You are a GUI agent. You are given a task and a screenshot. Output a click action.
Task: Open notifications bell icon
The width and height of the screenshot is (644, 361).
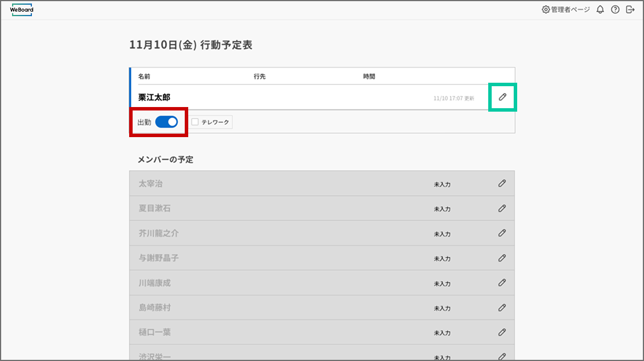tap(600, 10)
